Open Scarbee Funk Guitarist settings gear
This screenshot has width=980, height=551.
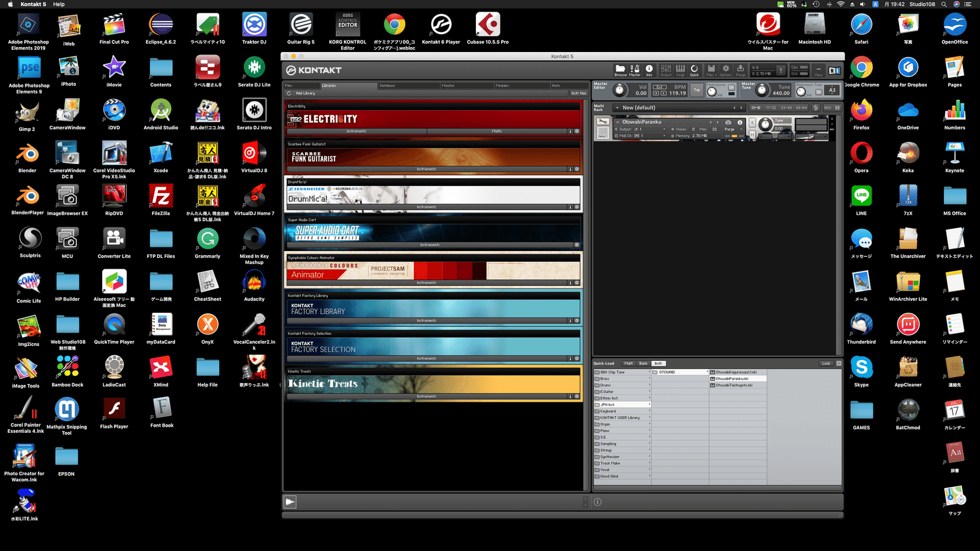[x=577, y=169]
